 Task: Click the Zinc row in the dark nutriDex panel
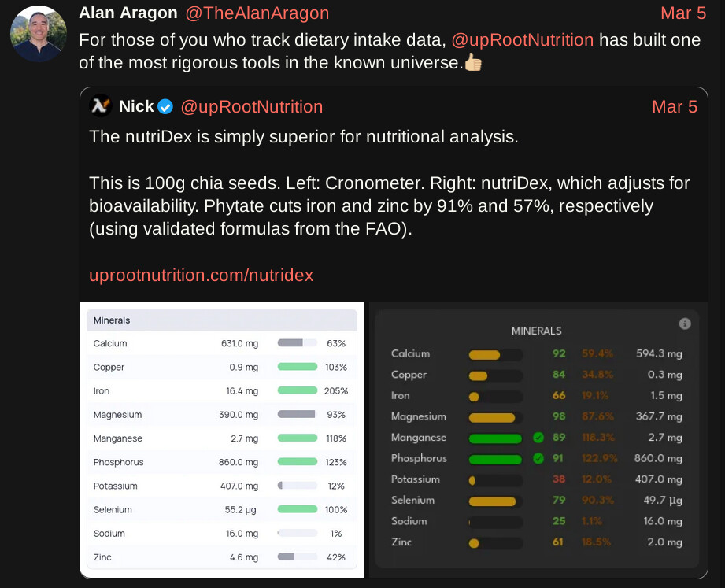point(536,542)
